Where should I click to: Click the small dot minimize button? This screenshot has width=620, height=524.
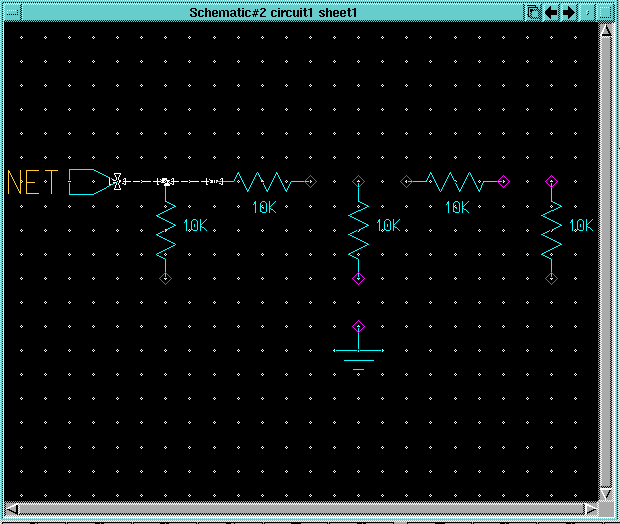click(x=588, y=13)
